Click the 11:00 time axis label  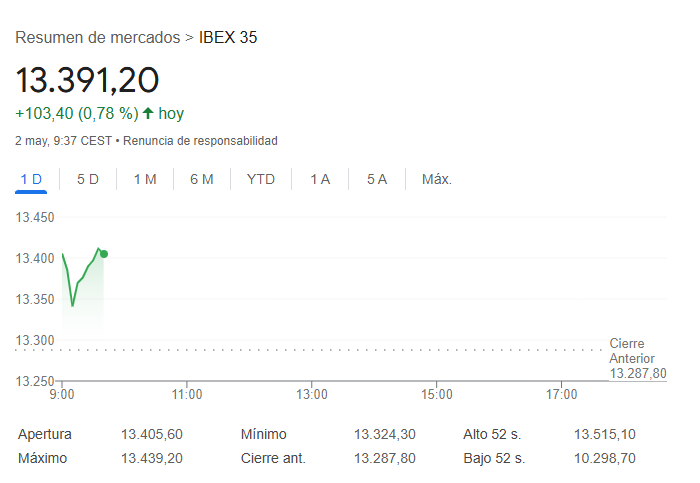(x=187, y=395)
